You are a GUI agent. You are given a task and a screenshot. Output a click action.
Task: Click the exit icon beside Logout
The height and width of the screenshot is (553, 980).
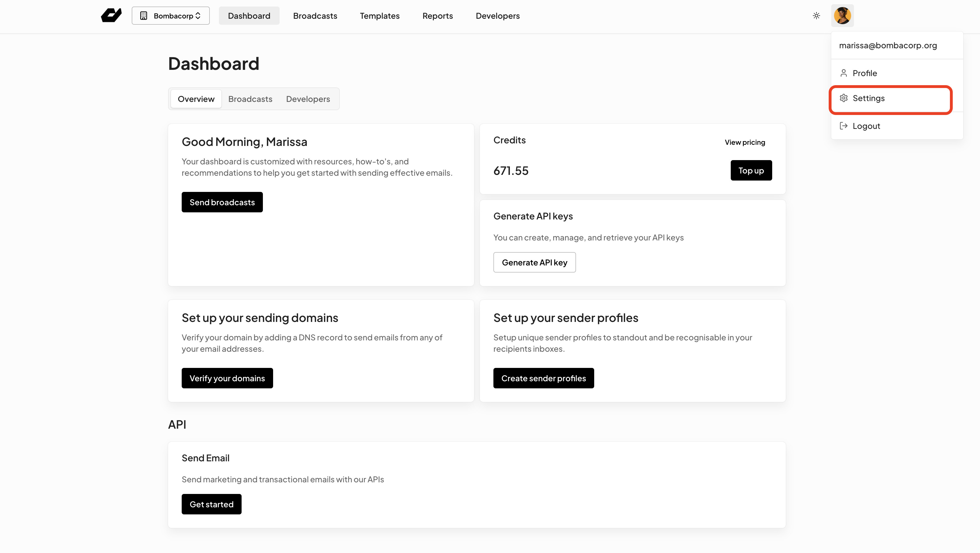843,126
